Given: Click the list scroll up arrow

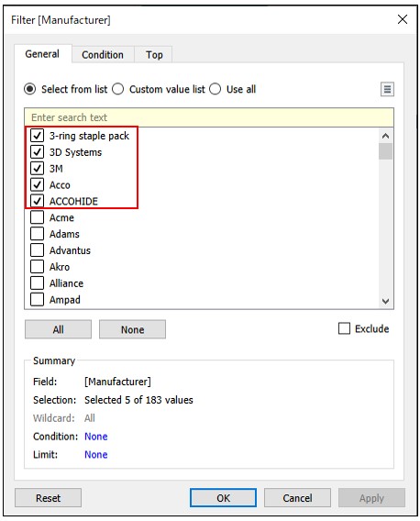Looking at the screenshot, I should point(385,136).
